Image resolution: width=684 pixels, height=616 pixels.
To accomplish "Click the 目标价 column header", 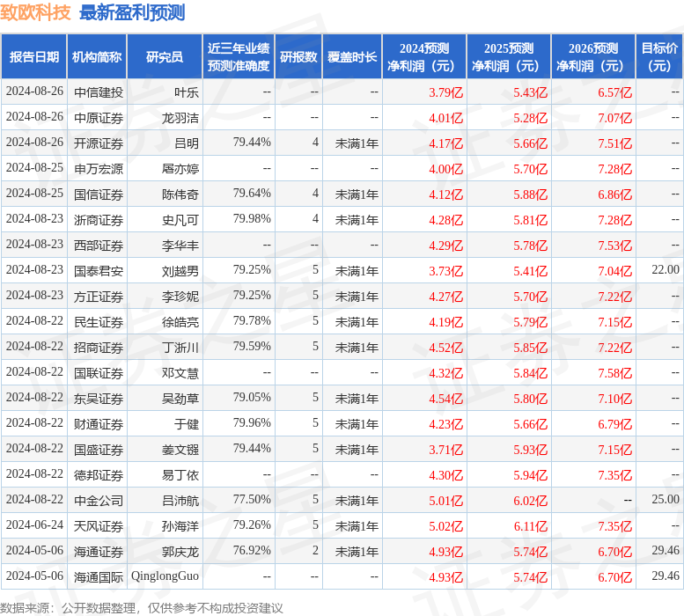I will [x=659, y=56].
